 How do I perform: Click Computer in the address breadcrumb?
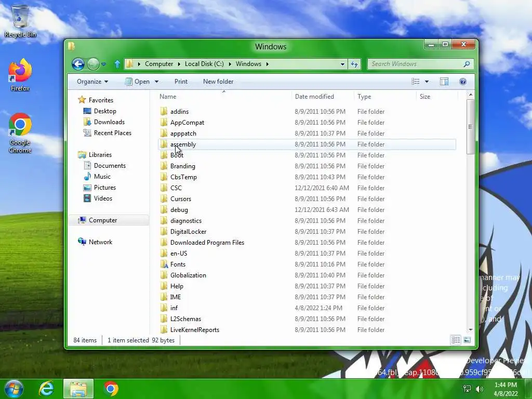click(159, 64)
